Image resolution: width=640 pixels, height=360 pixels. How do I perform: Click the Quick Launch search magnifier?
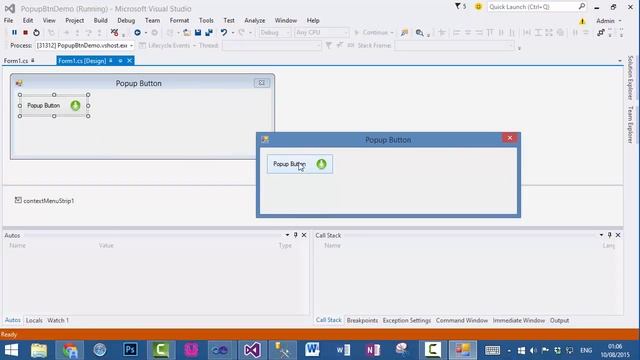(582, 7)
